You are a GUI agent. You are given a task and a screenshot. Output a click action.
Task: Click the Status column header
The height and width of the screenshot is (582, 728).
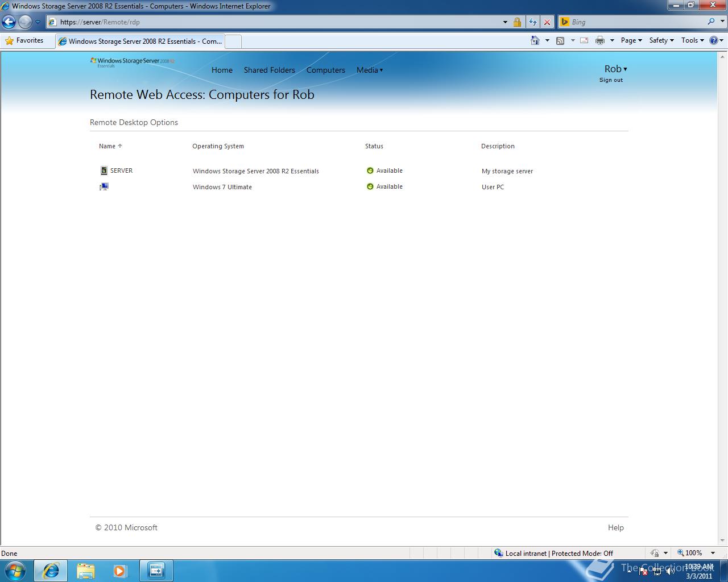click(374, 146)
